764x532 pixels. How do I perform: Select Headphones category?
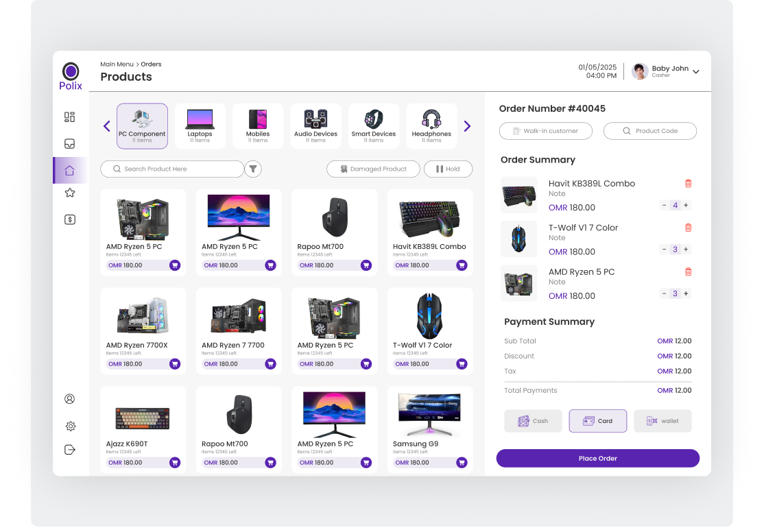coord(431,126)
